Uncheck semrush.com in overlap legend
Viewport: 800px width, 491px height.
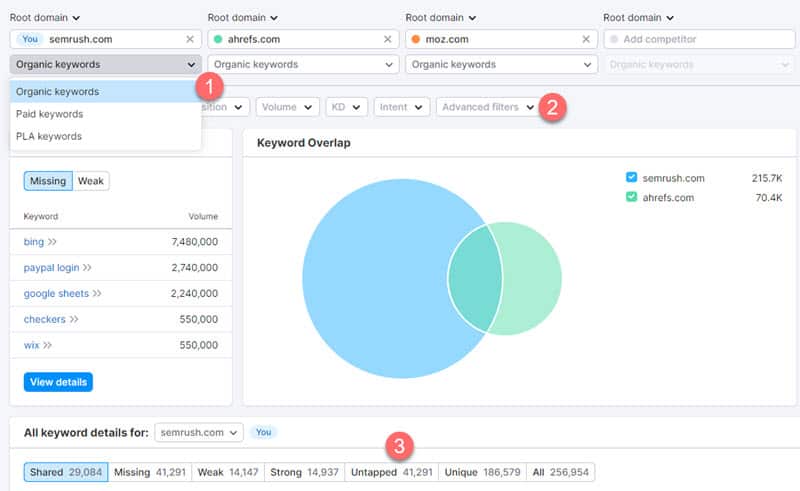click(631, 178)
